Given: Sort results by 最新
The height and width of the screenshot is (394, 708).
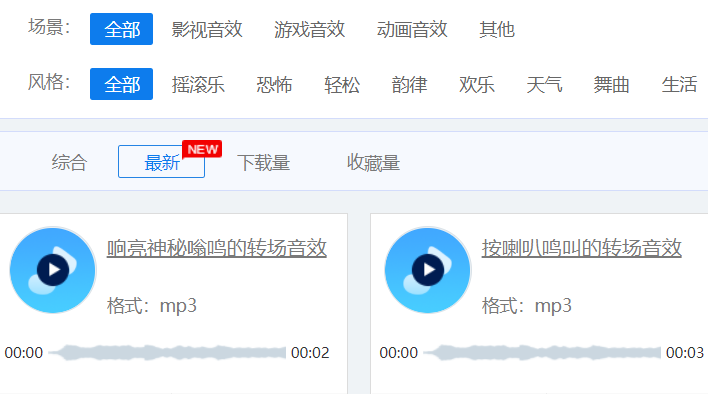Looking at the screenshot, I should (x=161, y=162).
